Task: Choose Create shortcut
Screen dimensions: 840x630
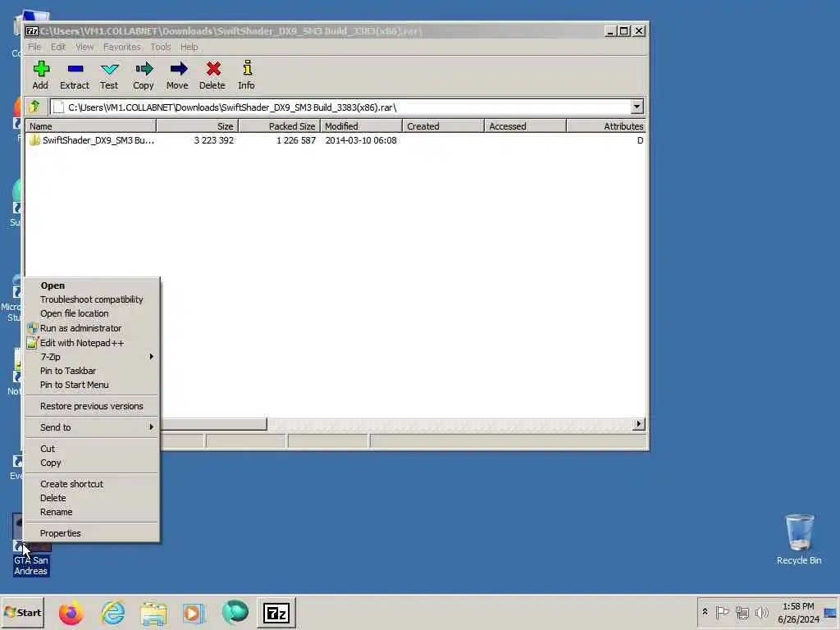Action: 92,484
